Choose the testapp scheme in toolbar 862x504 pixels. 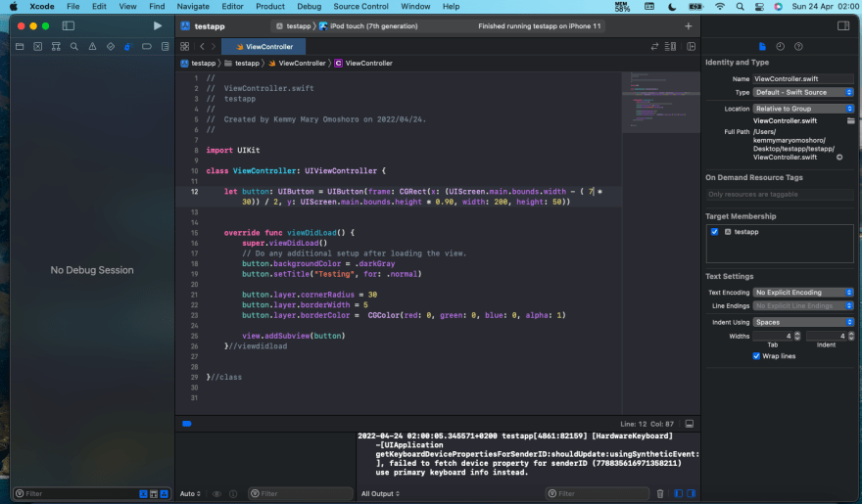[294, 25]
